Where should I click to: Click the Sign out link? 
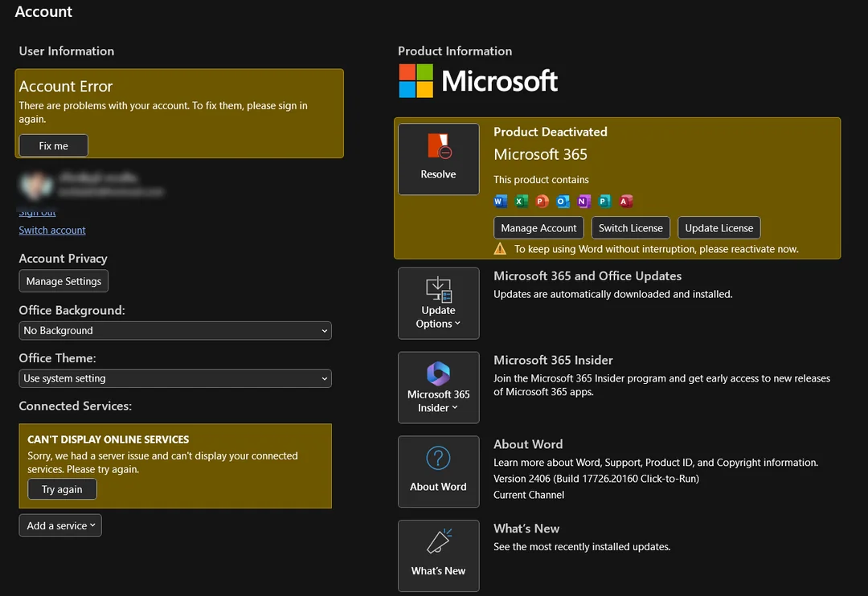tap(37, 213)
